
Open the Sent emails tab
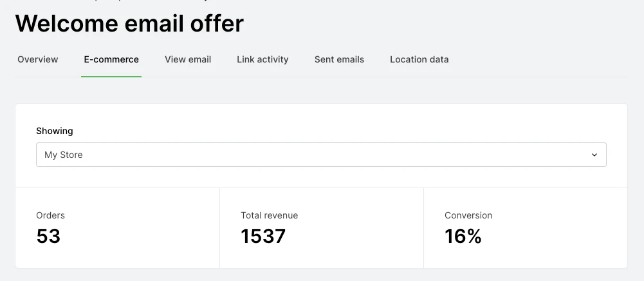[339, 59]
